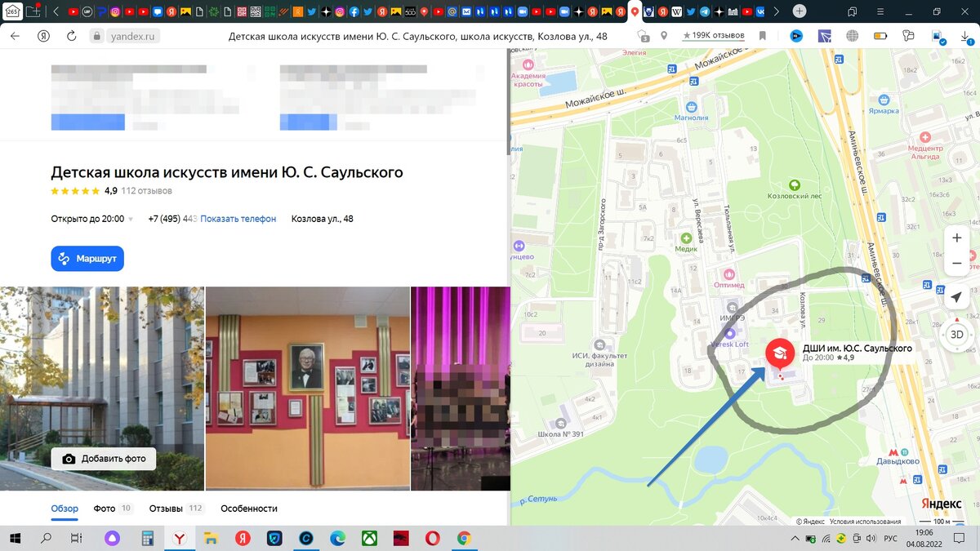Open Calculator from taskbar

click(x=148, y=538)
